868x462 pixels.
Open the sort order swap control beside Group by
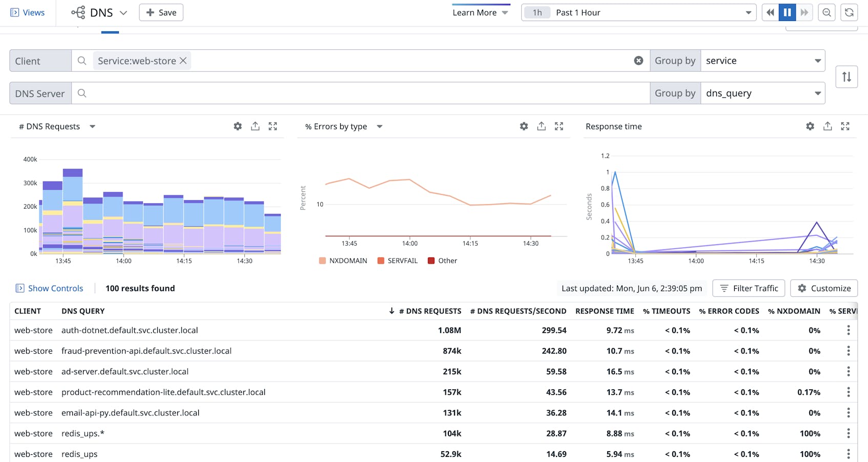point(846,76)
